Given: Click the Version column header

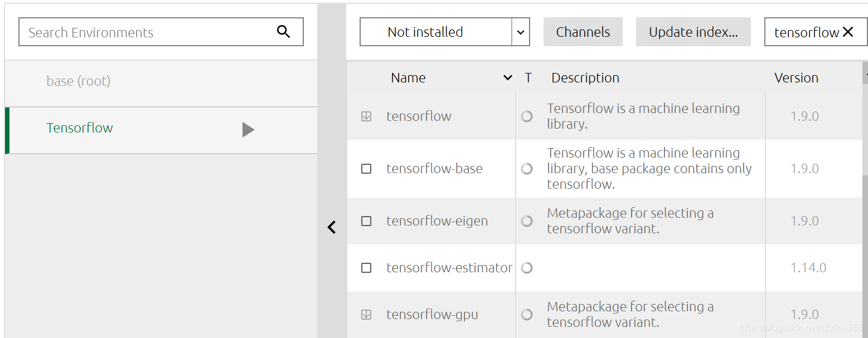Looking at the screenshot, I should pyautogui.click(x=796, y=78).
